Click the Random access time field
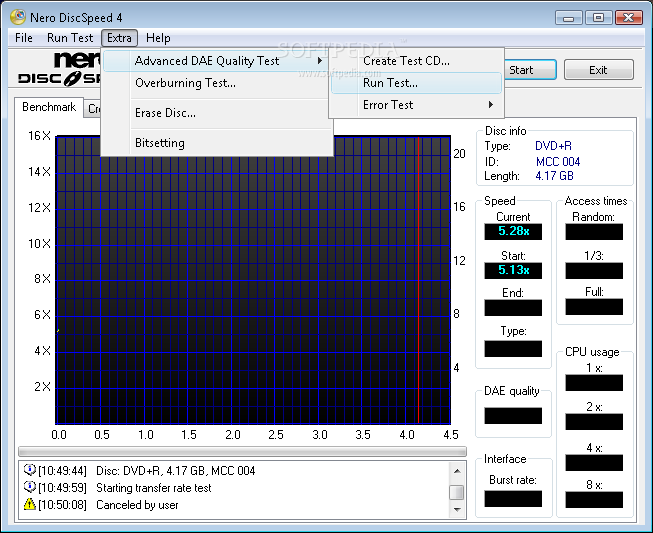The height and width of the screenshot is (533, 653). pyautogui.click(x=594, y=232)
